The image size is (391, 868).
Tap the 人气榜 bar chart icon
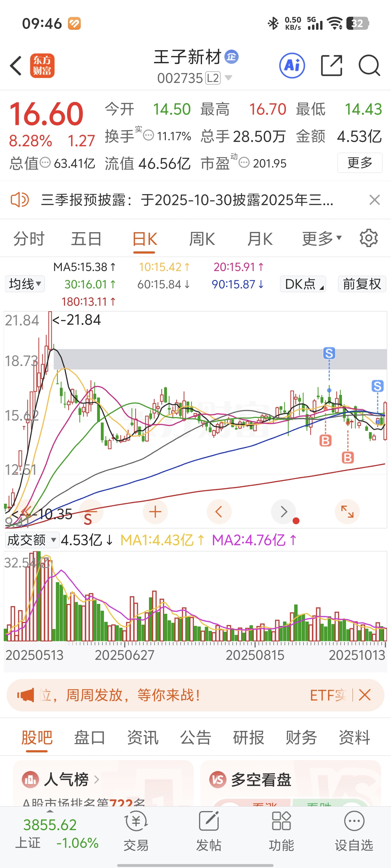click(x=30, y=779)
